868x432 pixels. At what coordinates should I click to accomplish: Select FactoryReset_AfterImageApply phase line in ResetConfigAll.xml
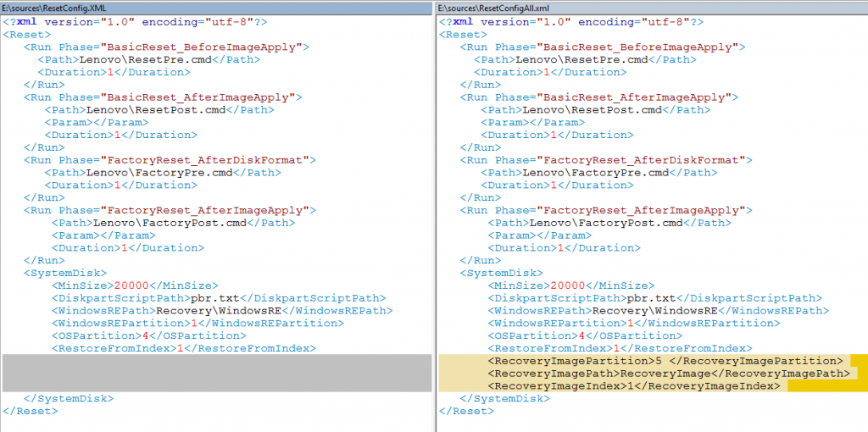tap(606, 210)
